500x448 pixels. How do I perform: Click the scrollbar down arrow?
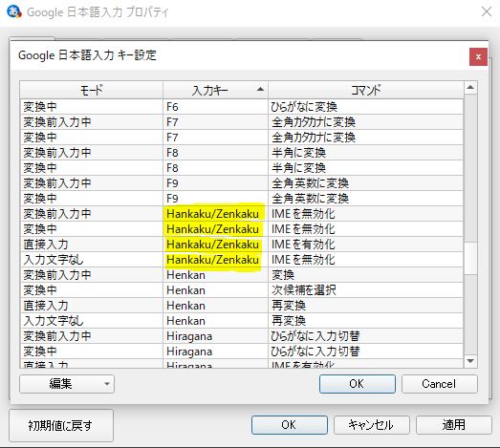[470, 361]
